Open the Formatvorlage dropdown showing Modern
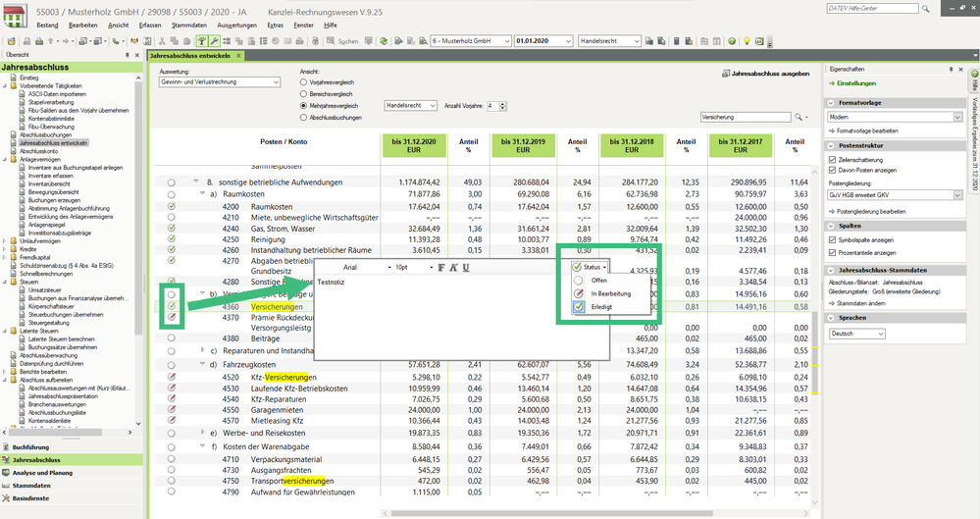 tap(895, 117)
